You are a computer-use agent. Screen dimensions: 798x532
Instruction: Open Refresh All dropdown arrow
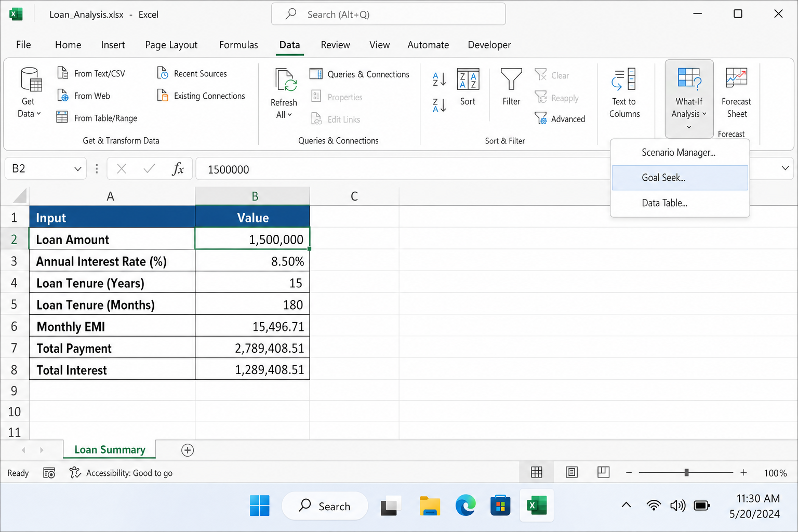click(x=290, y=115)
